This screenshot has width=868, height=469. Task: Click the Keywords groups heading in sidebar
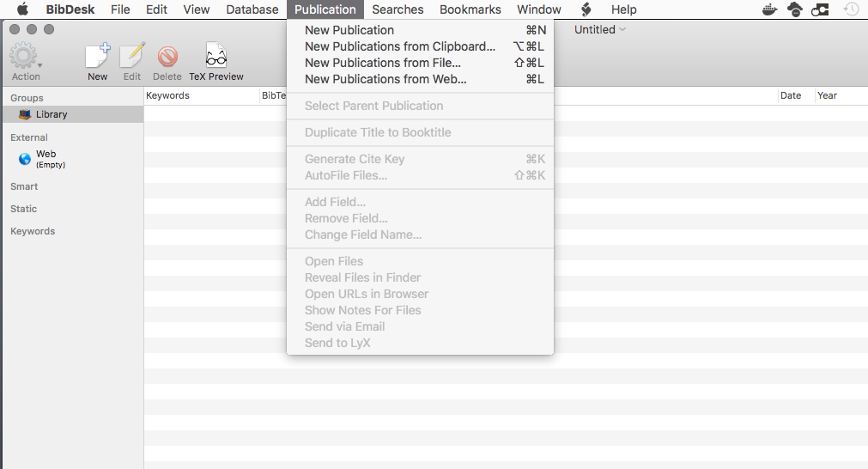(x=33, y=231)
